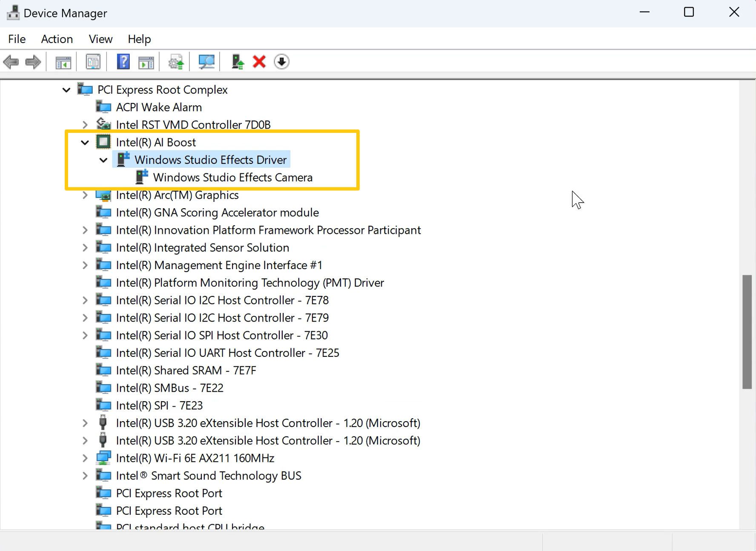
Task: Open the Properties toolbar icon
Action: pos(93,62)
